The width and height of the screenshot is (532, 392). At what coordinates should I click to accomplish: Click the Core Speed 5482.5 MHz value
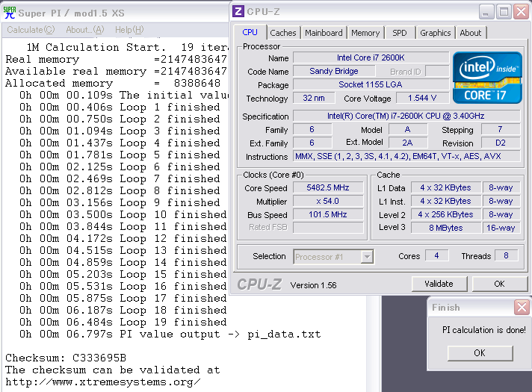pos(328,187)
